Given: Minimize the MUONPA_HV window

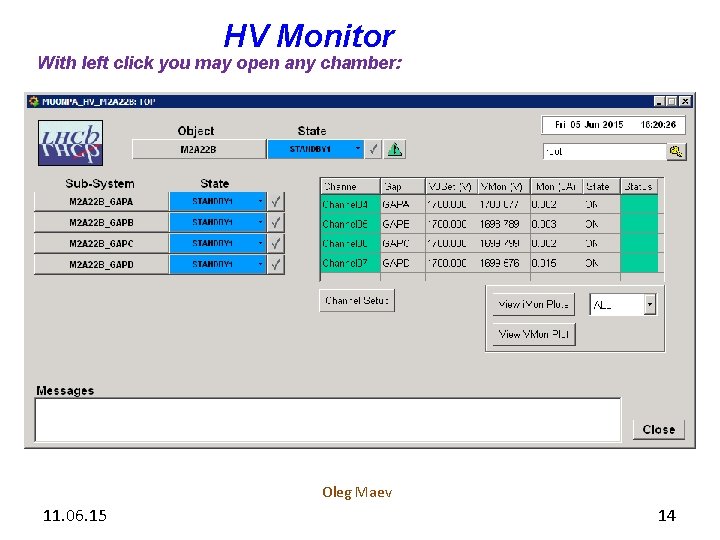Looking at the screenshot, I should click(659, 101).
